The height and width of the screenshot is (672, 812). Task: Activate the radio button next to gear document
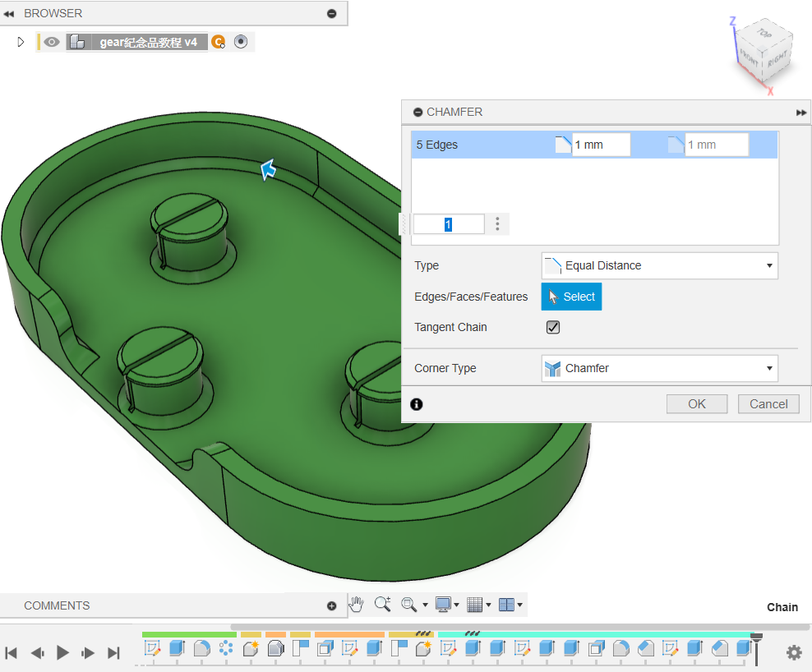tap(241, 42)
